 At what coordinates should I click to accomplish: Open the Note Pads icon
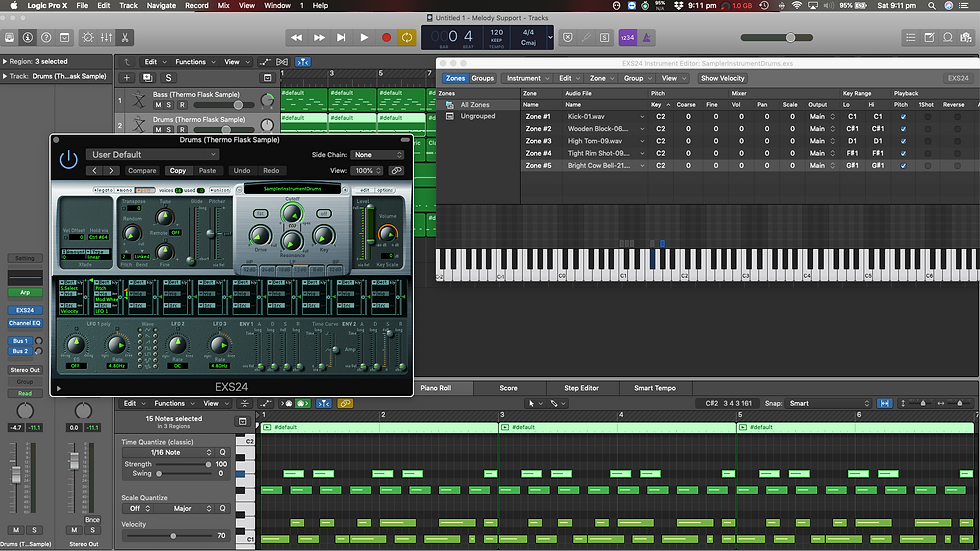coord(929,37)
